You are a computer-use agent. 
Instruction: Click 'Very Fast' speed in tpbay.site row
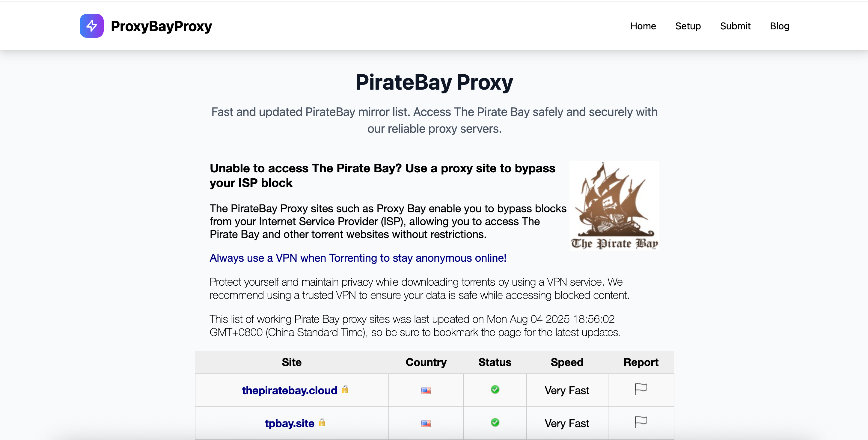point(567,424)
